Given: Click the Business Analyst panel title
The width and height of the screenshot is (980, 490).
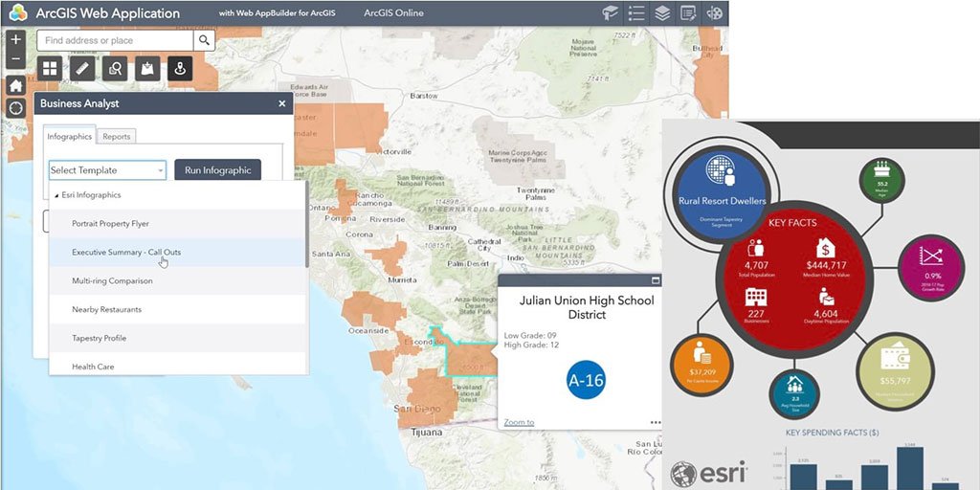Looking at the screenshot, I should coord(79,103).
